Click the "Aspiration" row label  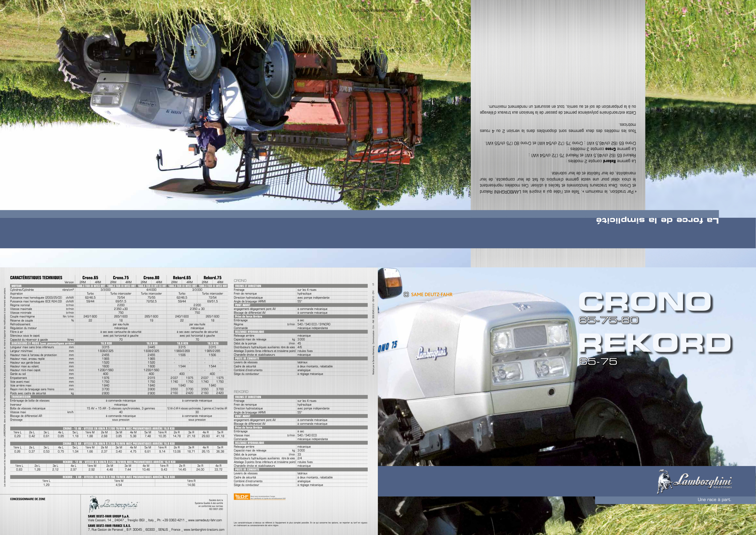[x=16, y=294]
